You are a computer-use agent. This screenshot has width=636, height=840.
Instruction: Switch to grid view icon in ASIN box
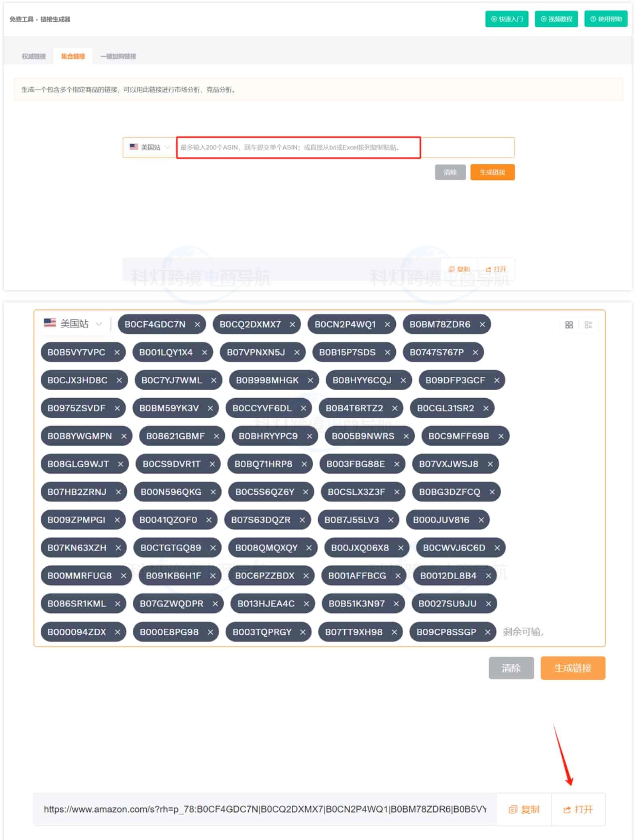(569, 325)
